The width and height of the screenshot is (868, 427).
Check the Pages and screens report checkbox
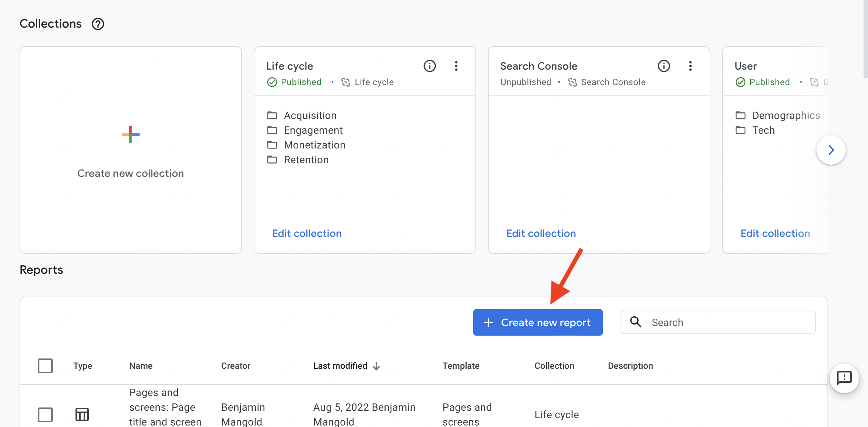(x=45, y=414)
